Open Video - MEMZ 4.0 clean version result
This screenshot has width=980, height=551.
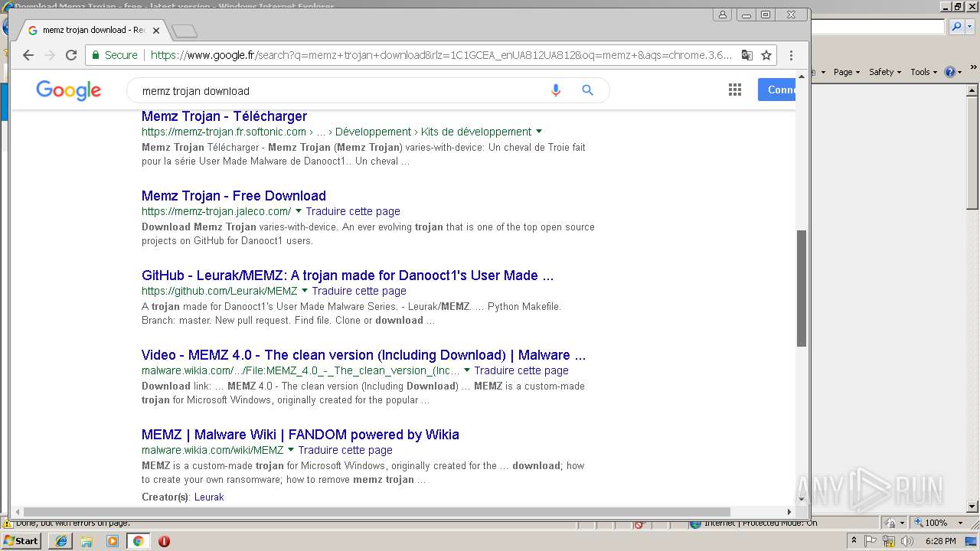364,355
